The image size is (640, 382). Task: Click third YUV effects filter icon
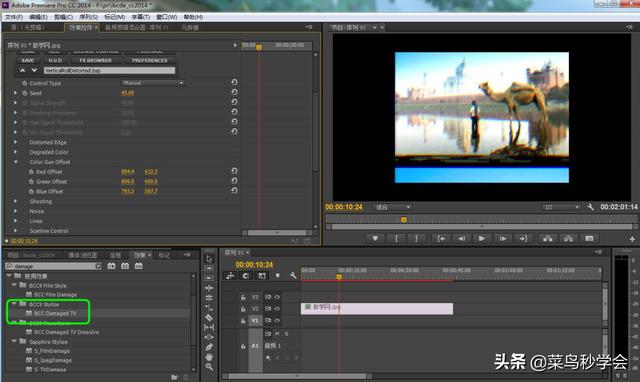[x=139, y=266]
